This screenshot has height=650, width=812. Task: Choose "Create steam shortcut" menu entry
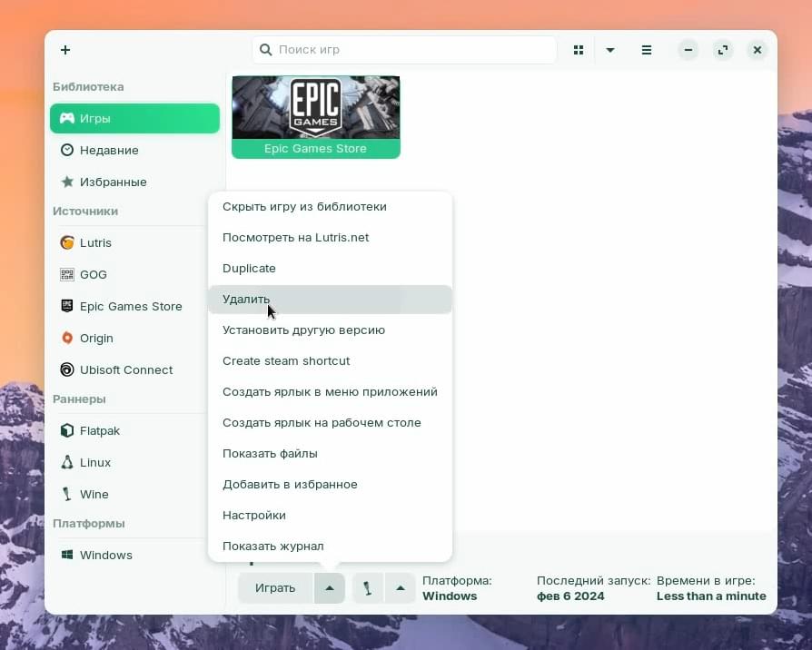330,360
